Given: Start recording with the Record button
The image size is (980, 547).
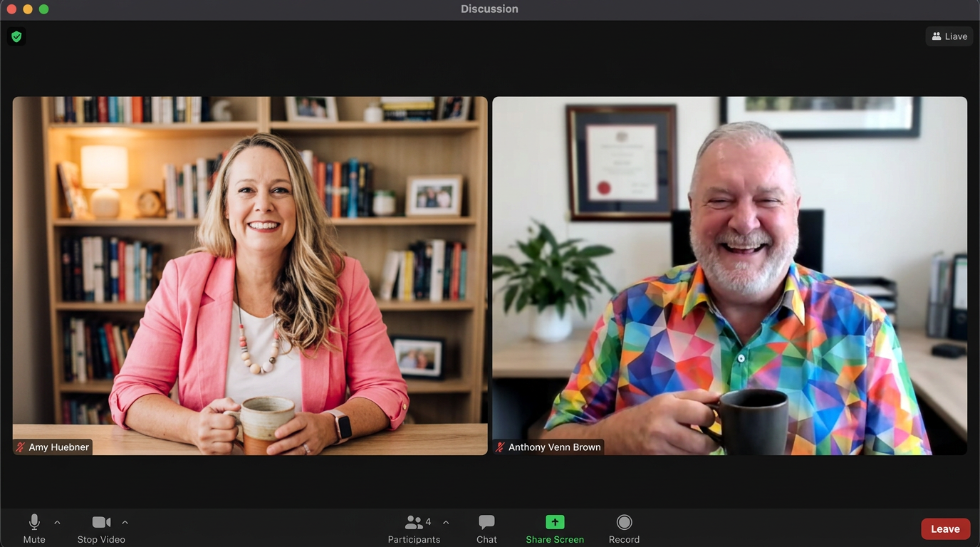Looking at the screenshot, I should pyautogui.click(x=624, y=528).
